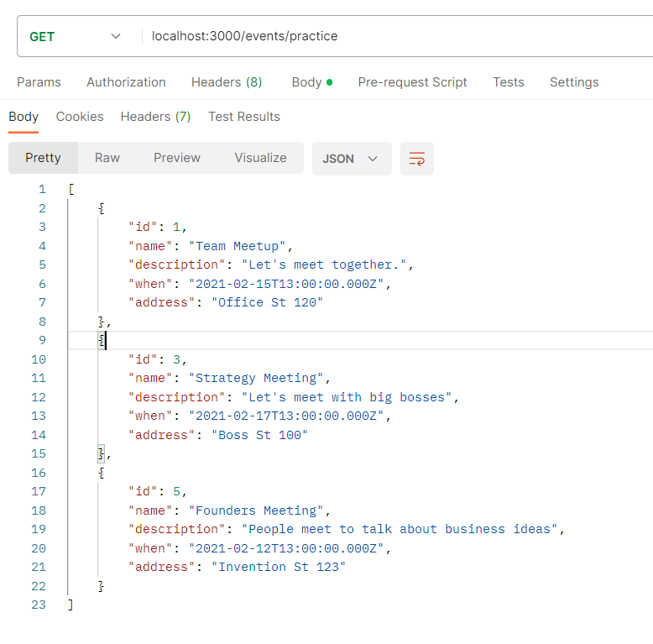Show the Test Results tab
This screenshot has height=644, width=653.
244,117
